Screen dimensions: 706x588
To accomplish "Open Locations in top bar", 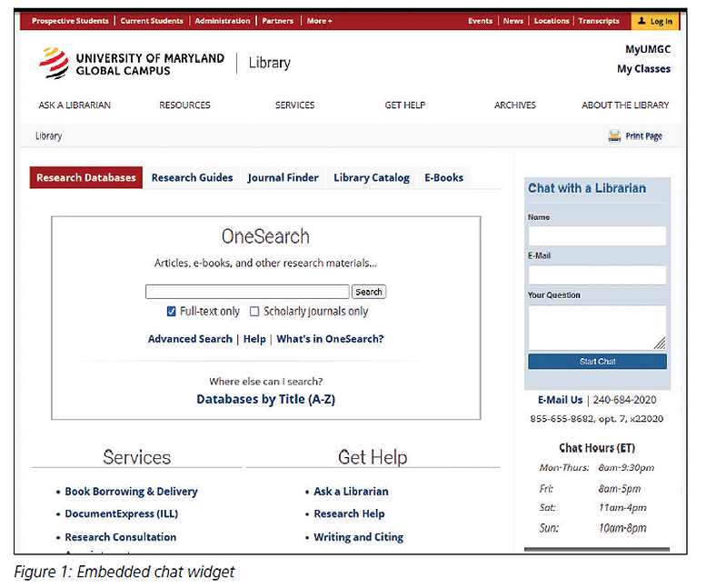I will click(x=552, y=21).
